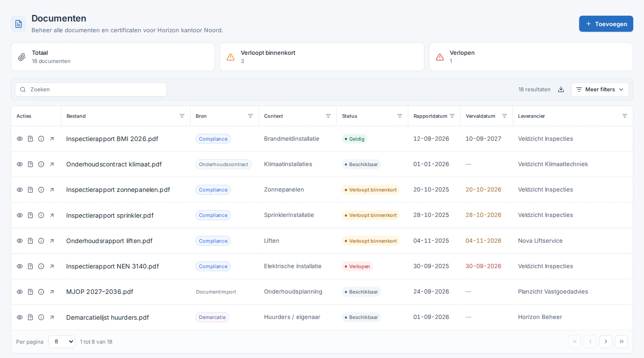
Task: Expand the Meer filters dropdown
Action: [x=600, y=89]
